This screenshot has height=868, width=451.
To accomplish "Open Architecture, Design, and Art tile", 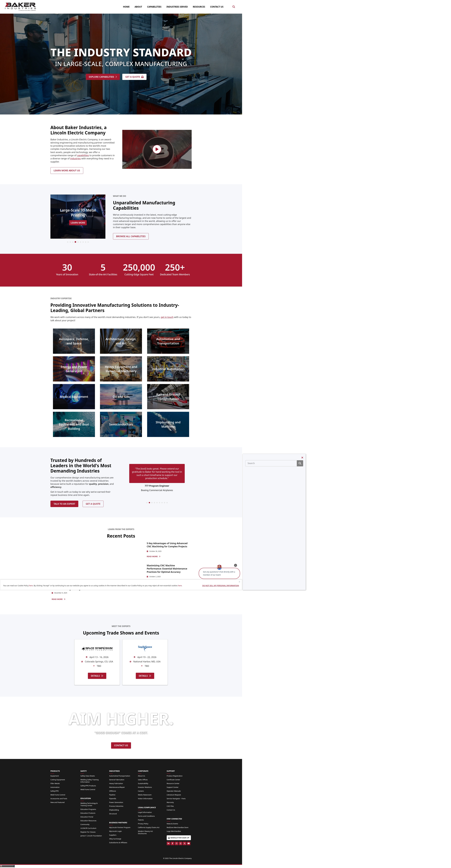I will [x=121, y=341].
